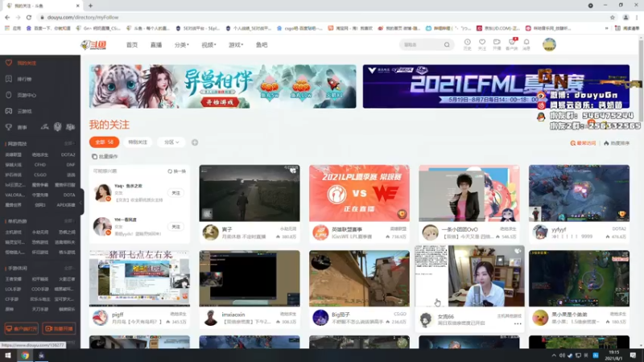This screenshot has height=362, width=644.
Task: Show all under 单机热游 section
Action: 69,221
